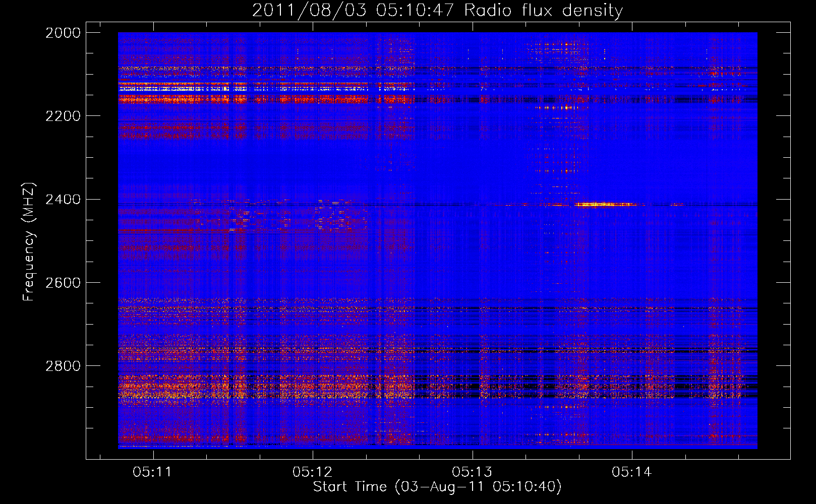Select the 2200 frequency axis label
This screenshot has width=816, height=504.
(63, 116)
